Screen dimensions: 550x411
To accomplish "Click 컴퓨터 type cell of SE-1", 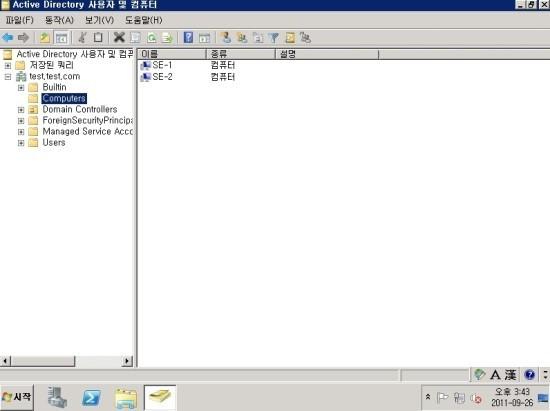I will pyautogui.click(x=222, y=65).
